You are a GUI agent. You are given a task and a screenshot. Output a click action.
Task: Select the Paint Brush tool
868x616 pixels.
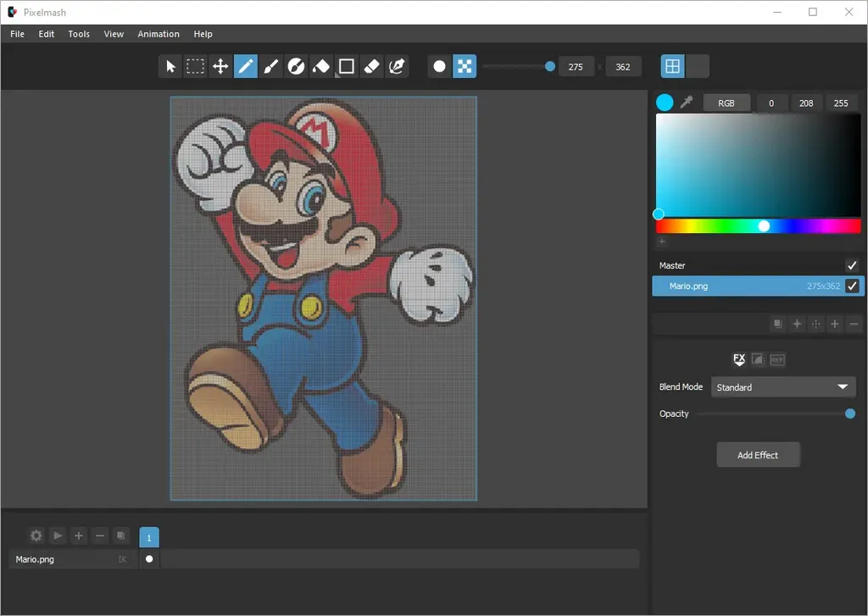[270, 66]
